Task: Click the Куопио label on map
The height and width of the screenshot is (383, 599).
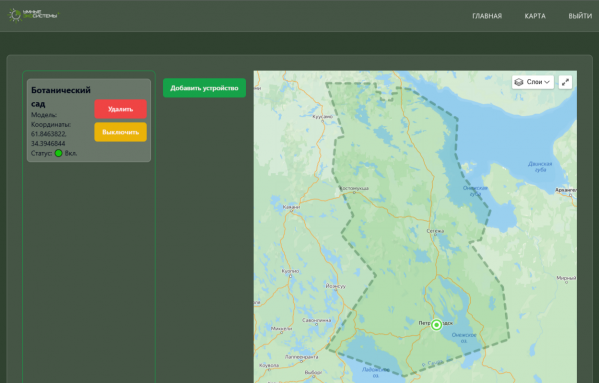Action: pos(290,271)
